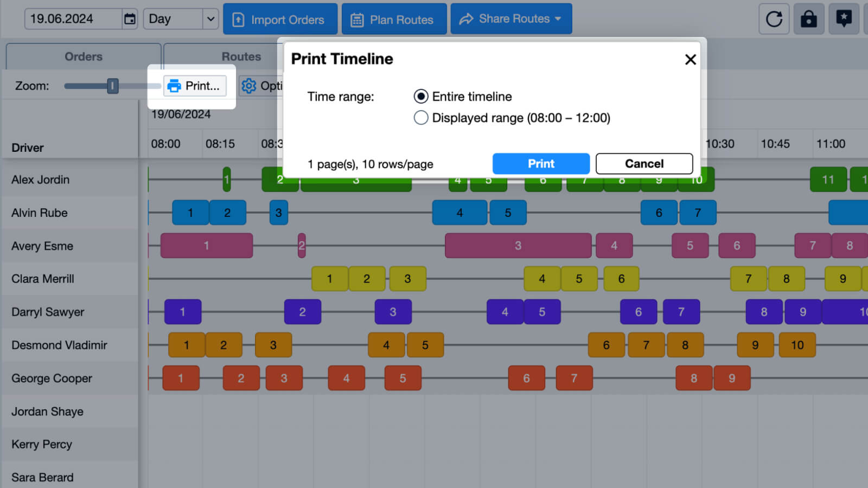868x488 pixels.
Task: Choose Displayed range (08:00 – 12:00) option
Action: coord(421,118)
